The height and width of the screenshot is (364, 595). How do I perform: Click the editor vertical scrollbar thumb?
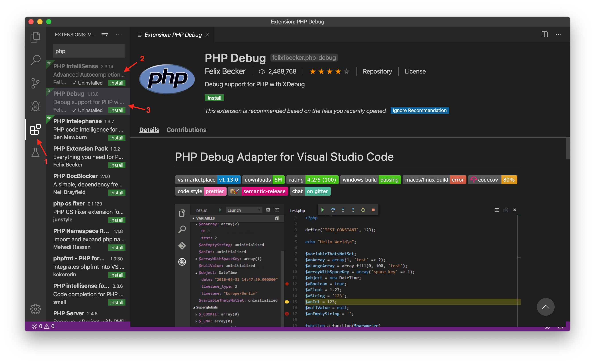[x=568, y=148]
